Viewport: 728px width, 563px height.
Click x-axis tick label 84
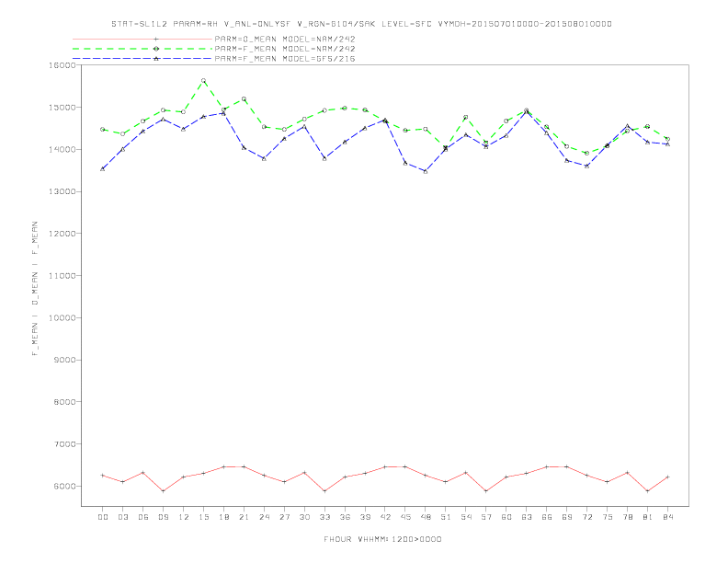(x=667, y=517)
